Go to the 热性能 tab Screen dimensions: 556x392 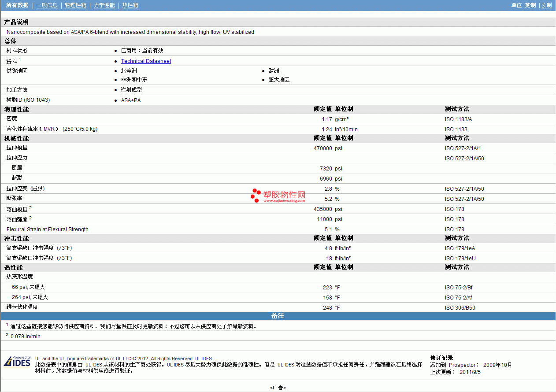pyautogui.click(x=130, y=5)
